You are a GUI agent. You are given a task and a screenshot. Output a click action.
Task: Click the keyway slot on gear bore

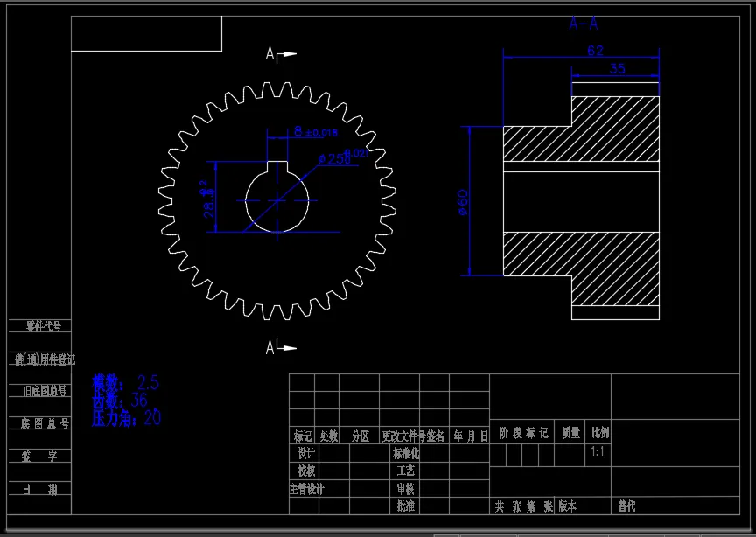tap(277, 167)
